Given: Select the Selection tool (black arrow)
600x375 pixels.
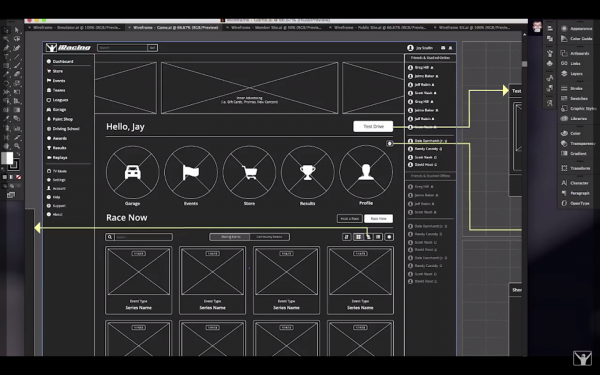Looking at the screenshot, I should [6, 30].
